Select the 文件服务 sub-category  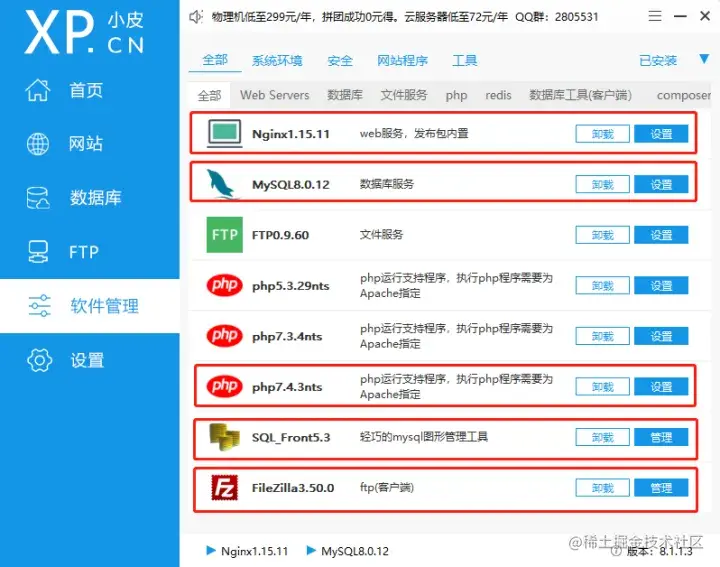coord(404,95)
